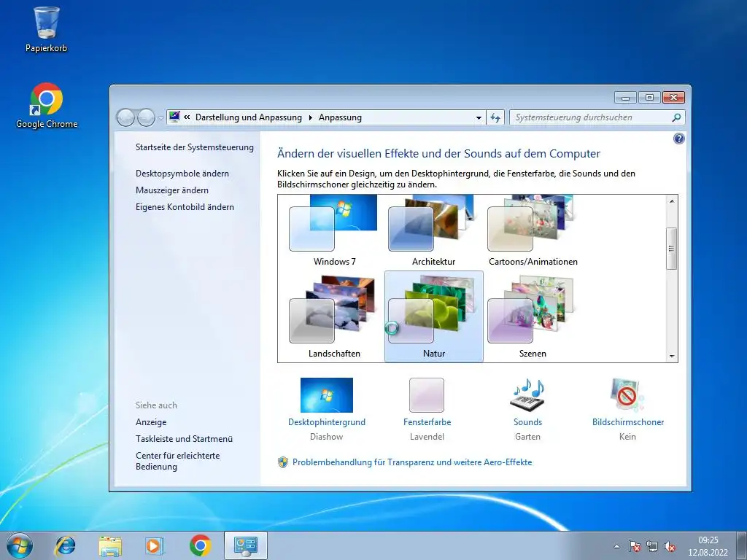Viewport: 747px width, 560px height.
Task: Open Windows Explorer from taskbar
Action: coord(110,545)
